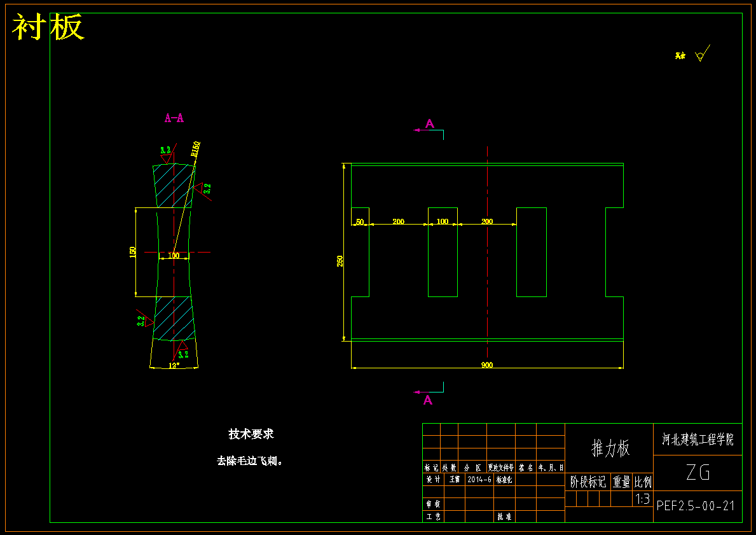
Task: Click the 签名 header cell
Action: tap(526, 468)
